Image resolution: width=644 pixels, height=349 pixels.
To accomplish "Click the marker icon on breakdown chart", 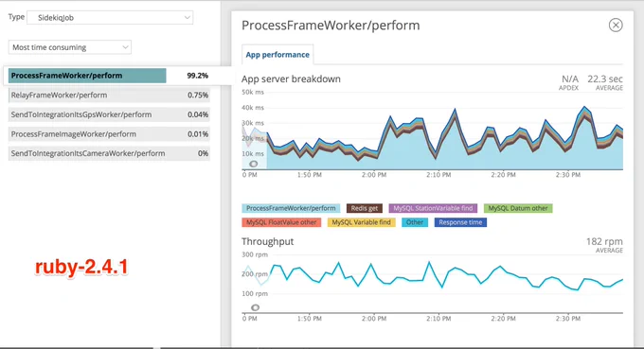I will pyautogui.click(x=254, y=164).
